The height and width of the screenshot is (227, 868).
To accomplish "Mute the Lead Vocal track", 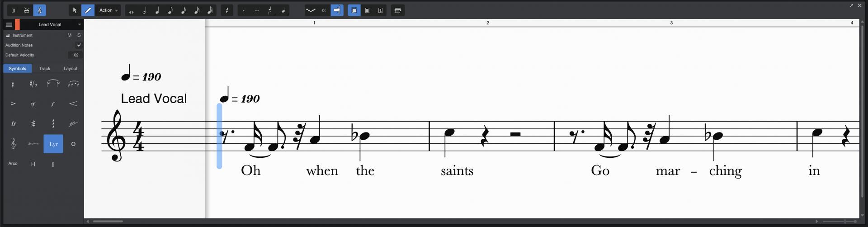I will pos(69,35).
